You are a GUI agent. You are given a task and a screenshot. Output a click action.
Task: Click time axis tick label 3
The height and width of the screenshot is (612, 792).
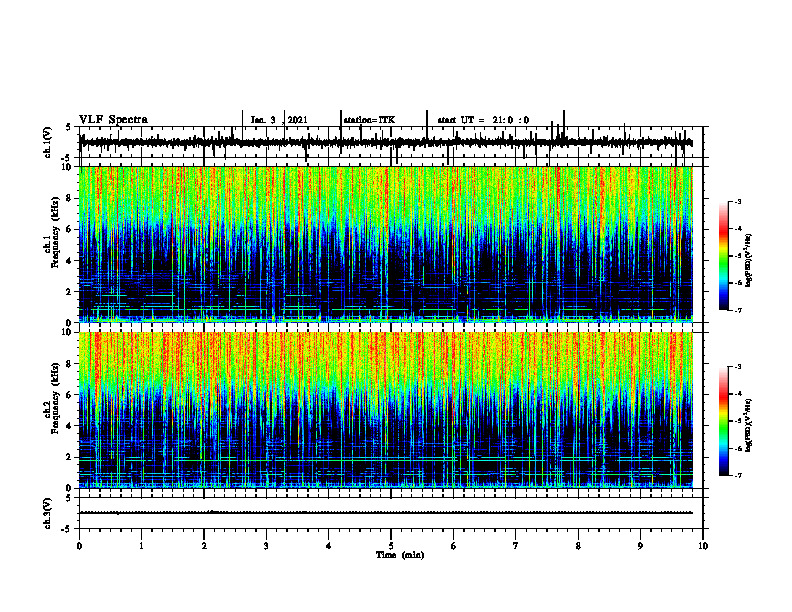point(266,546)
